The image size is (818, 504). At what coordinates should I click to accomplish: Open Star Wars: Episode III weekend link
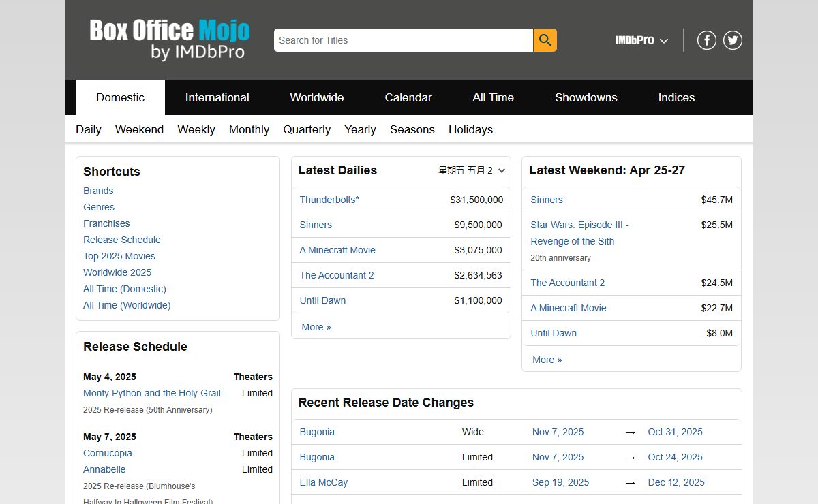point(580,233)
